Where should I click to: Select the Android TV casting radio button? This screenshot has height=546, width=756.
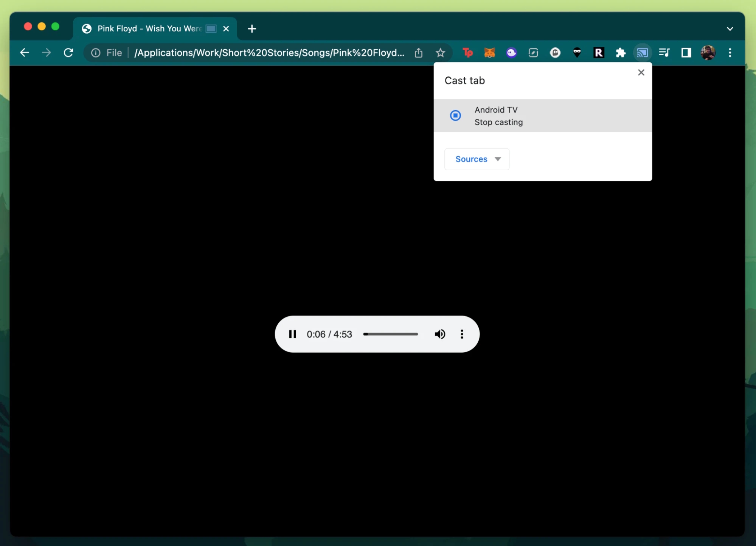pyautogui.click(x=455, y=115)
